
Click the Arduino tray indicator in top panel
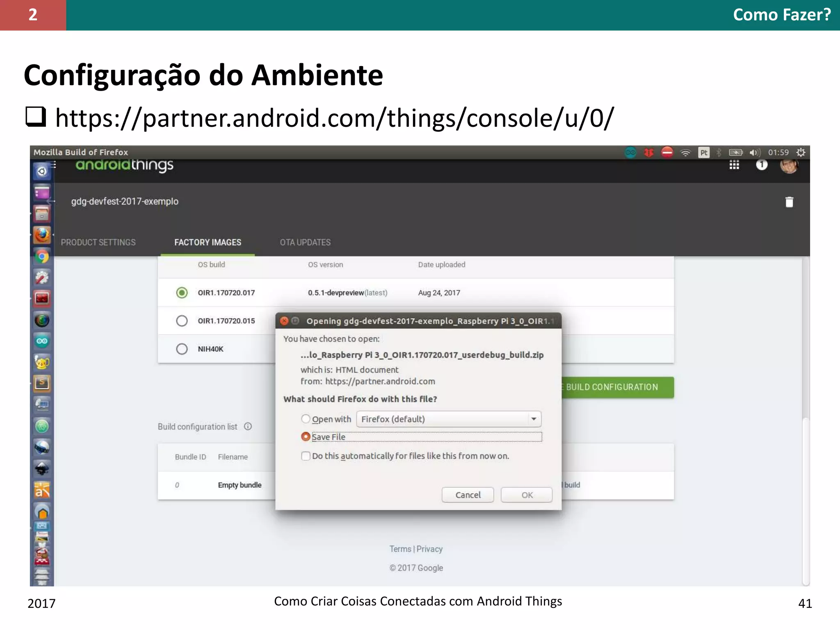630,153
